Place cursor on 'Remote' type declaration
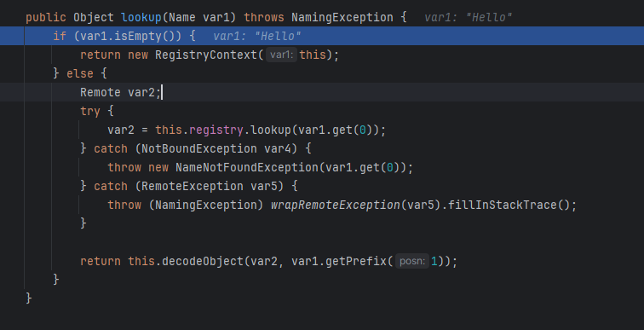This screenshot has width=644, height=330. [x=101, y=92]
